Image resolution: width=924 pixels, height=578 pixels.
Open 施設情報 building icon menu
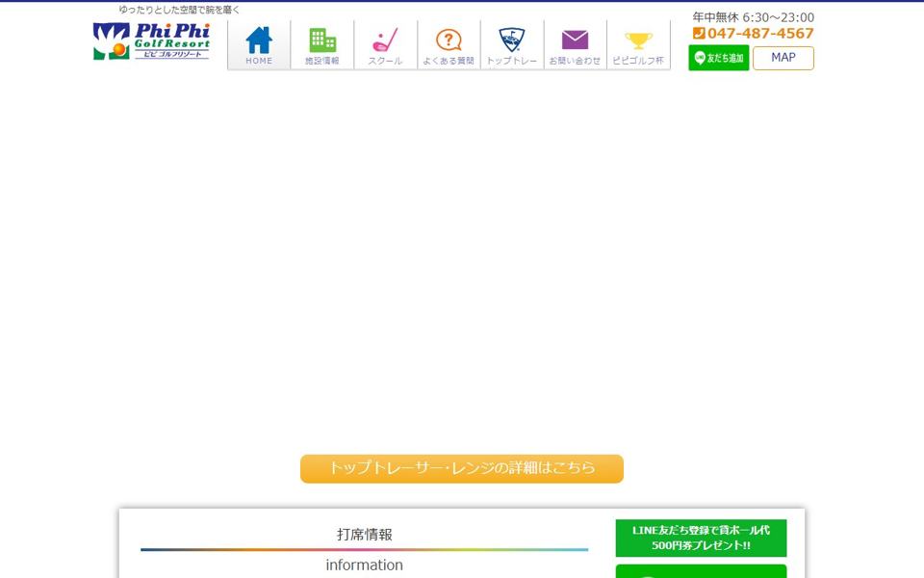point(322,45)
